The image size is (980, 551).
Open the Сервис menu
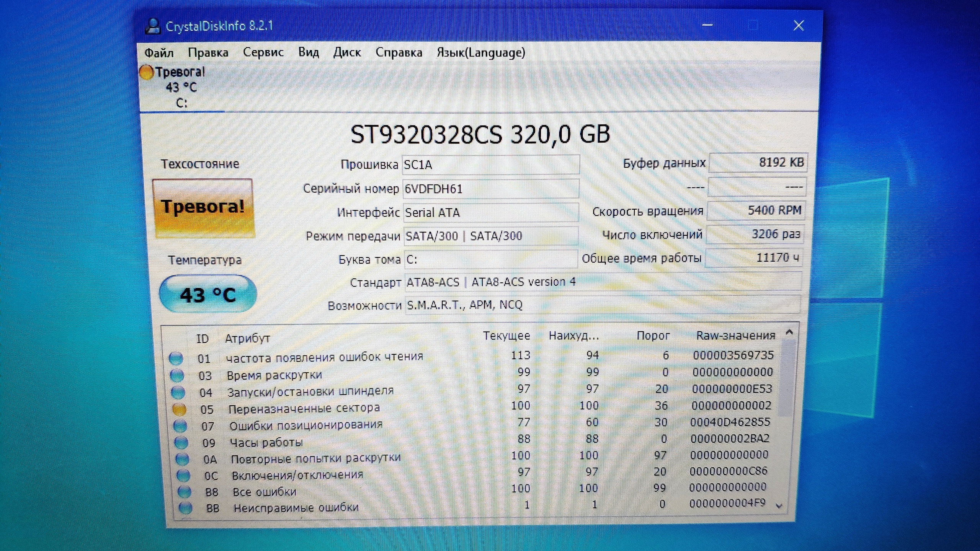pyautogui.click(x=263, y=52)
